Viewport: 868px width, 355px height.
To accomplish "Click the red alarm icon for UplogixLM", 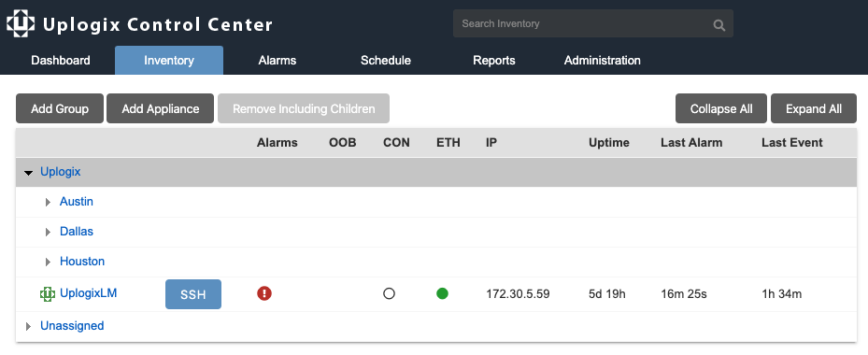I will [264, 293].
